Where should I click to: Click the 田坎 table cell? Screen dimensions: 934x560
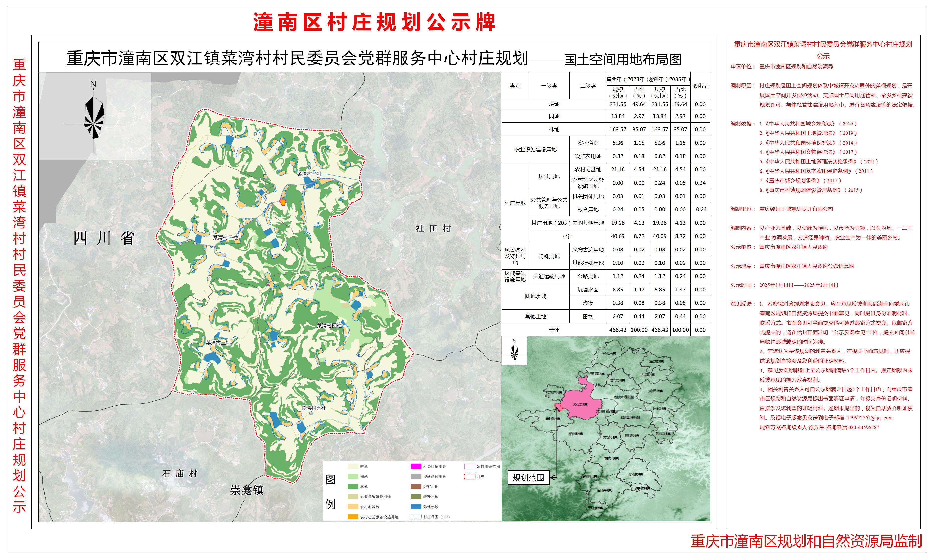coord(588,316)
